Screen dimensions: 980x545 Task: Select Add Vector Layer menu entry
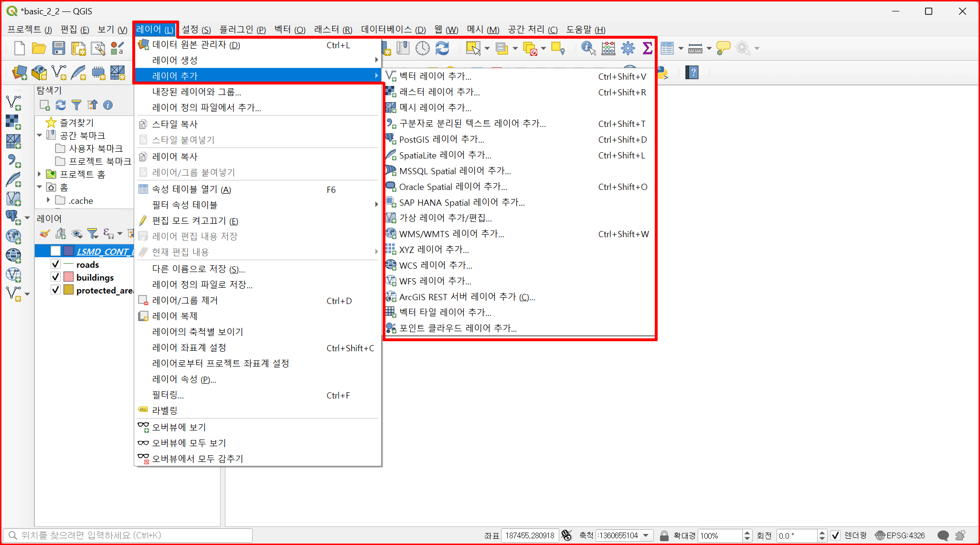(x=435, y=76)
